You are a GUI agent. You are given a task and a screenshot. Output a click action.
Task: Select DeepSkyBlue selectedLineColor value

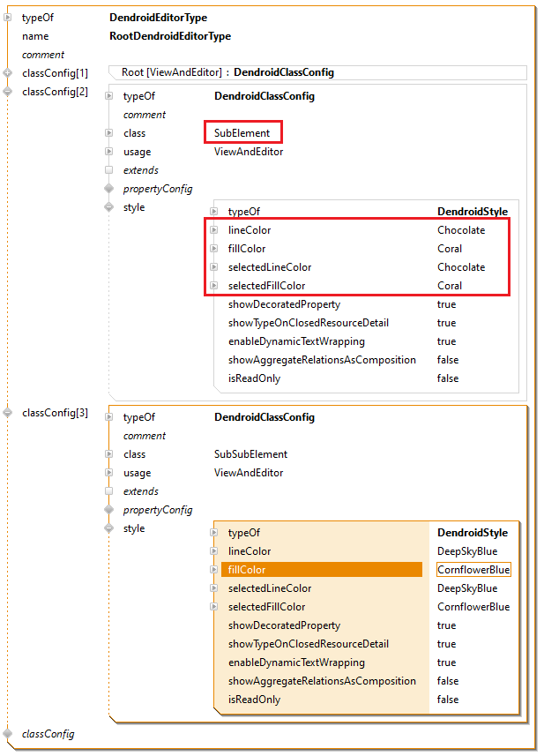467,588
